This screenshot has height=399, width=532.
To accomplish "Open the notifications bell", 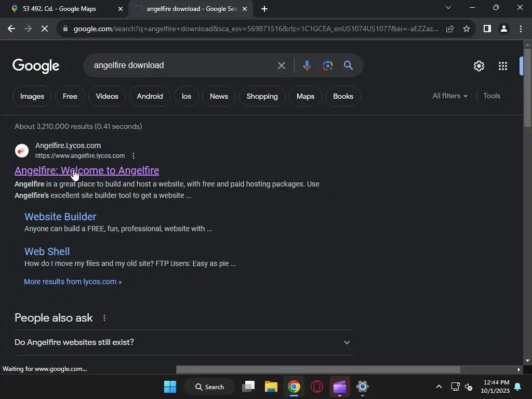I will 517,387.
